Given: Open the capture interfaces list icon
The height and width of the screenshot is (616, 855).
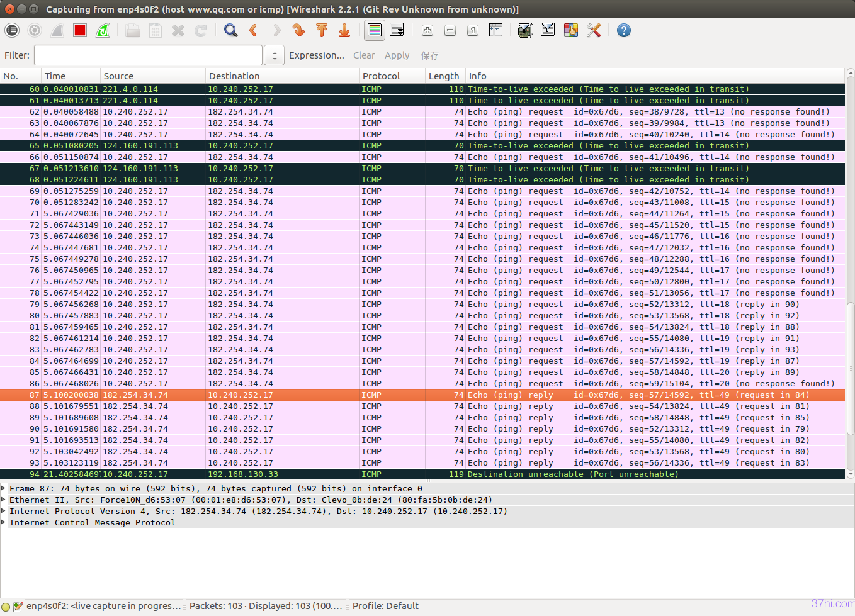Looking at the screenshot, I should (x=12, y=30).
